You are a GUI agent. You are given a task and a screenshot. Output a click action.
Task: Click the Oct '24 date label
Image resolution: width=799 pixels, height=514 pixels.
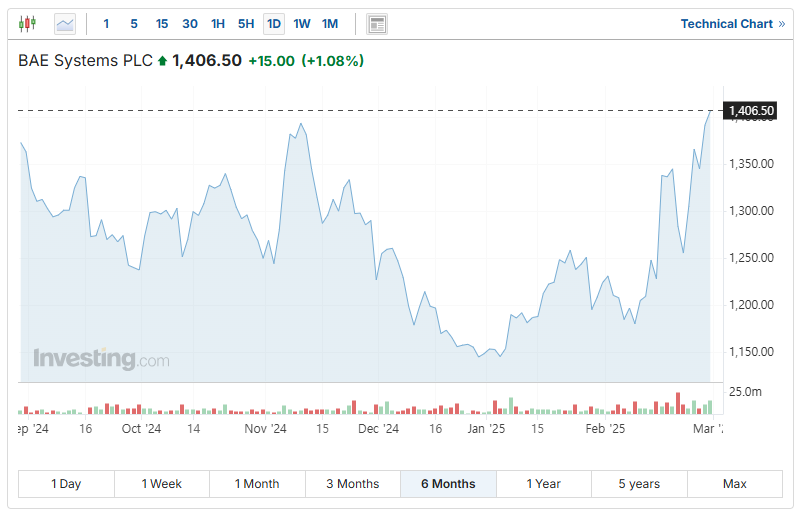pyautogui.click(x=141, y=429)
